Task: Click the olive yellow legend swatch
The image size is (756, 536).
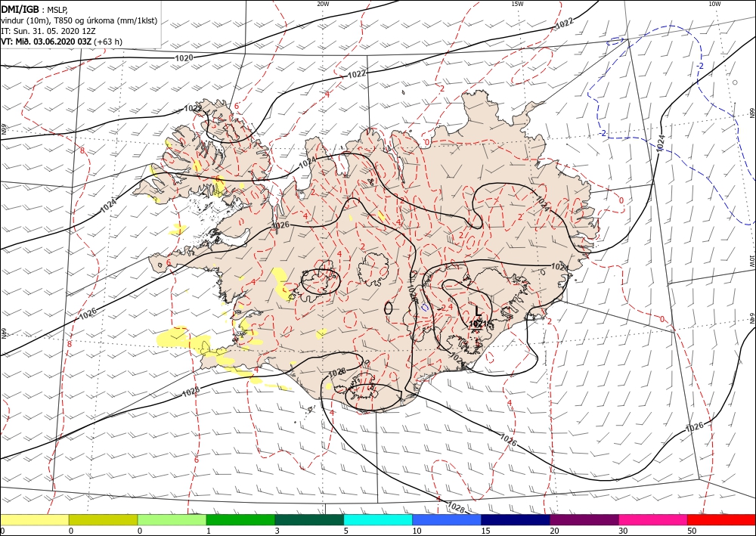Action: pyautogui.click(x=103, y=519)
